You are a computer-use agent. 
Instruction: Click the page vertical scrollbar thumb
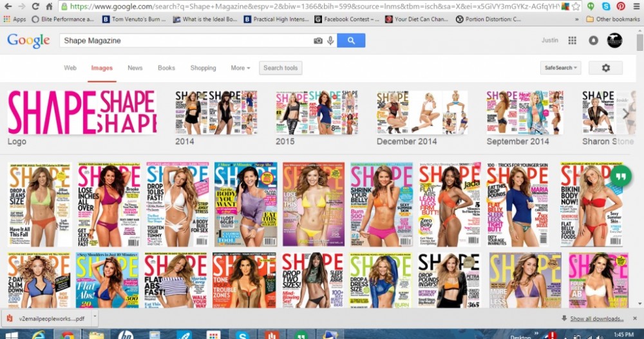click(639, 43)
